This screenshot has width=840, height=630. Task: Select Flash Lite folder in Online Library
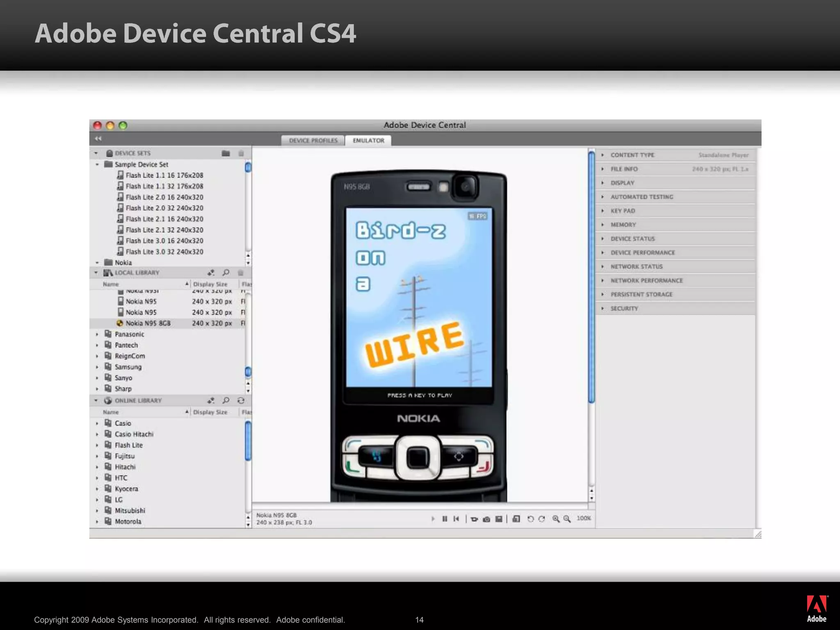(128, 445)
